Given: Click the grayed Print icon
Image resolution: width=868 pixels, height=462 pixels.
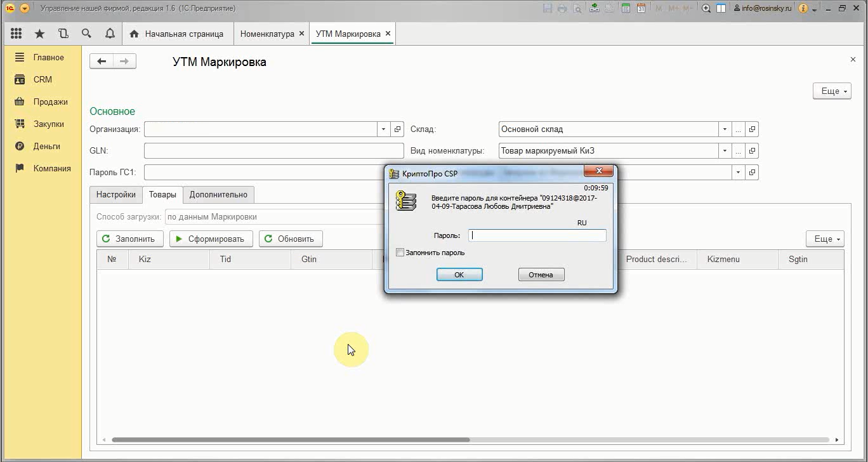Looking at the screenshot, I should 562,8.
